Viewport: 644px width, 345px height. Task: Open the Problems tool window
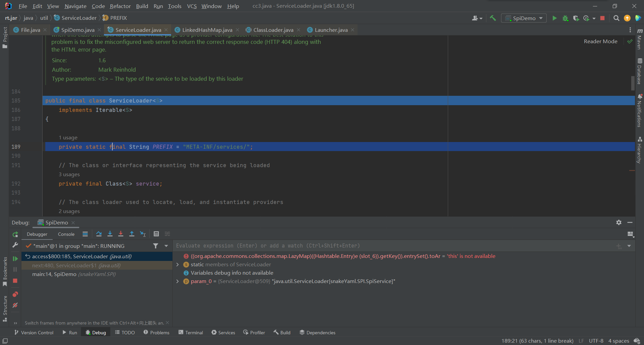coord(156,333)
